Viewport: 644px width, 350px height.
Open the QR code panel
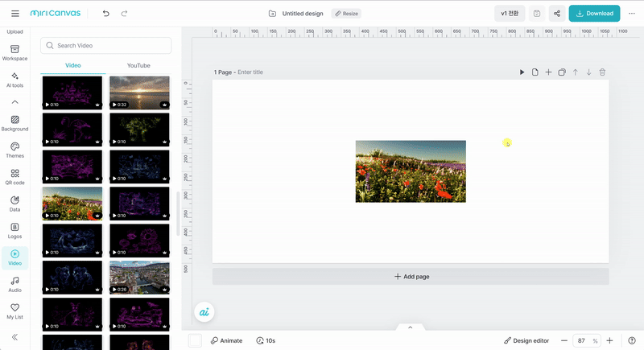[x=14, y=177]
